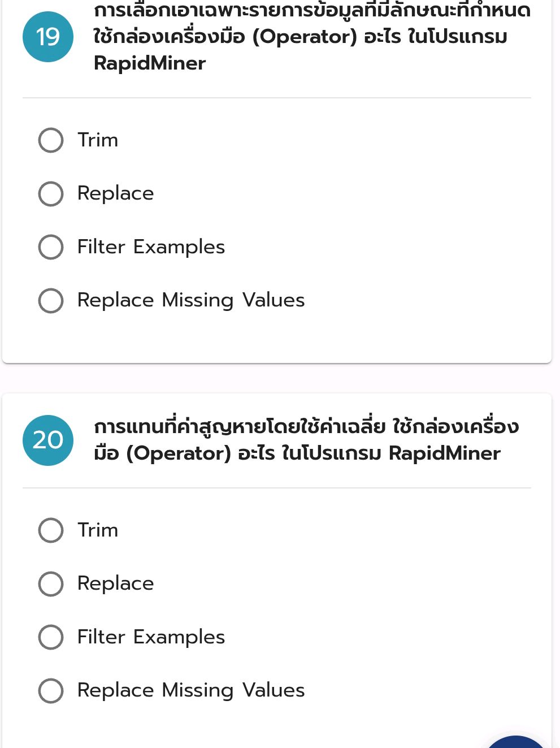560x748 pixels.
Task: Click 'Replace Missing Values' label text under question 20
Action: (x=191, y=690)
